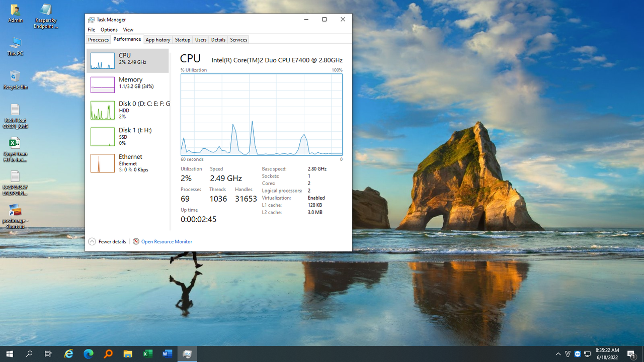Collapse view with Fewer details
The height and width of the screenshot is (362, 644).
[107, 242]
